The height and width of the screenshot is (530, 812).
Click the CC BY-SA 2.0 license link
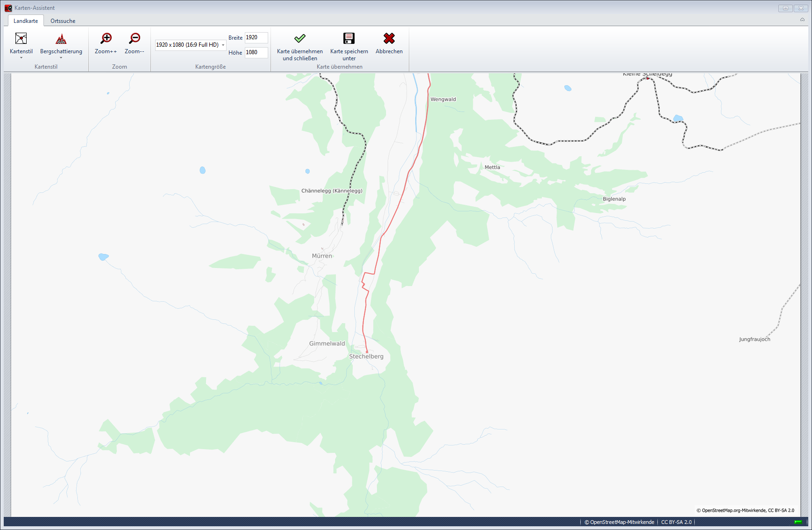(676, 522)
